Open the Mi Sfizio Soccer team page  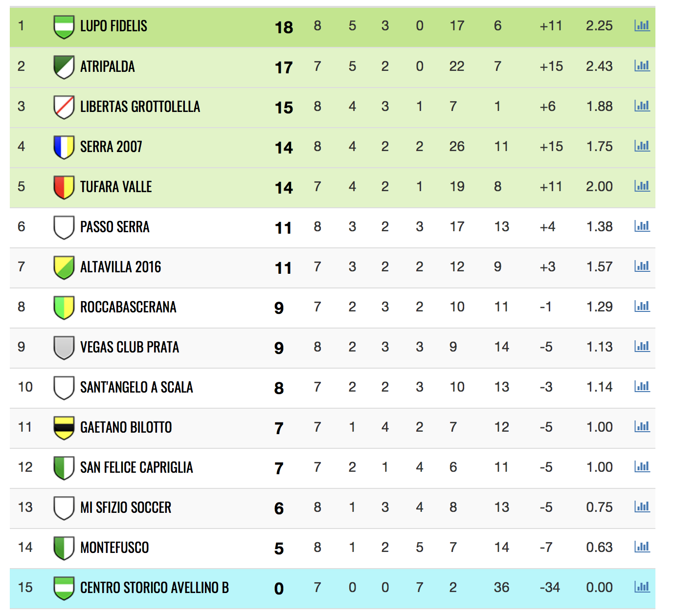[126, 507]
